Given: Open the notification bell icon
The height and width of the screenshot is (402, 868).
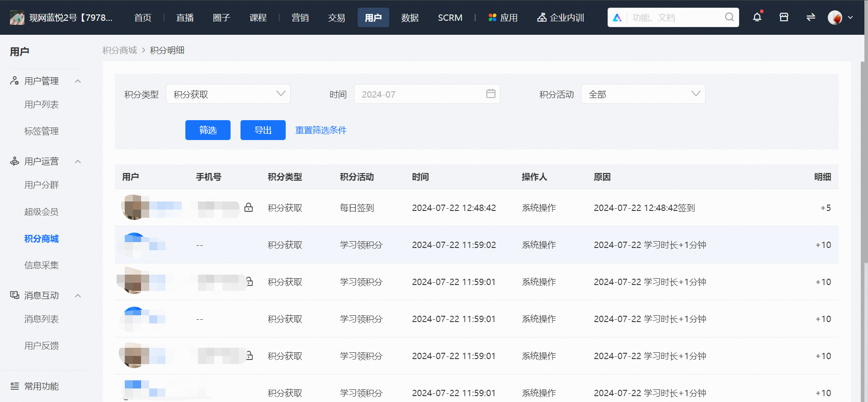Looking at the screenshot, I should point(757,17).
